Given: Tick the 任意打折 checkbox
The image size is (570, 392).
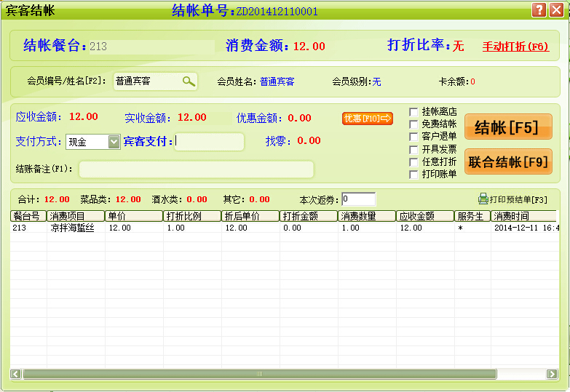Looking at the screenshot, I should (413, 161).
